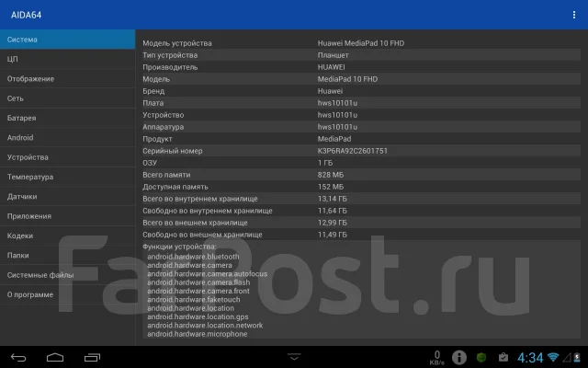Tap the AIDA64 app title
The height and width of the screenshot is (368, 588).
click(x=26, y=15)
